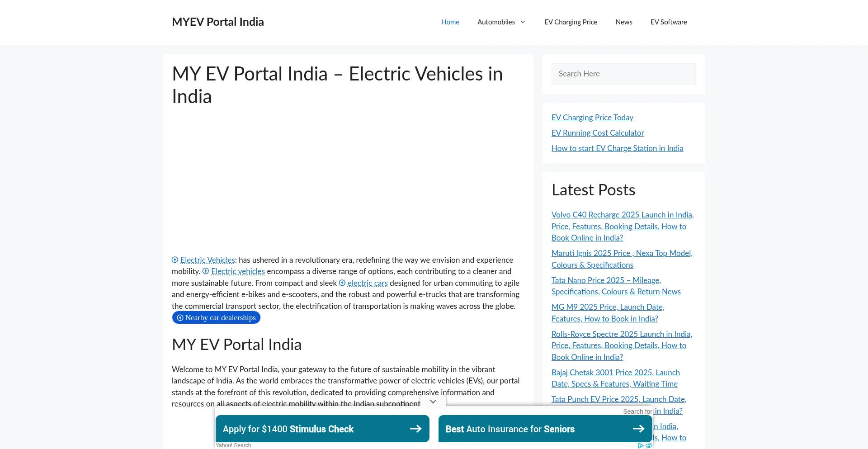Click the arrow on the Stimulus Check ad

click(415, 429)
